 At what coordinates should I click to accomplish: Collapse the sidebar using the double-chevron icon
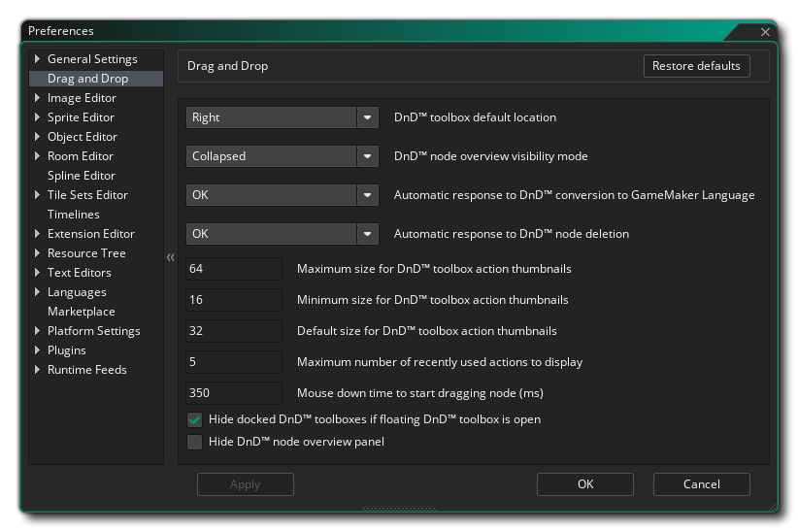pos(171,257)
